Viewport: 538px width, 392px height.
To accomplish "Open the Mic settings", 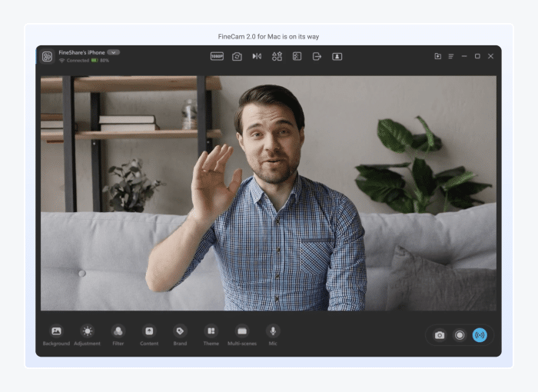I will [x=273, y=334].
